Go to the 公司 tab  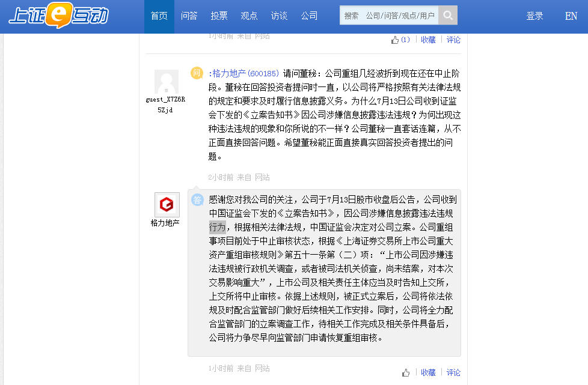[x=309, y=16]
